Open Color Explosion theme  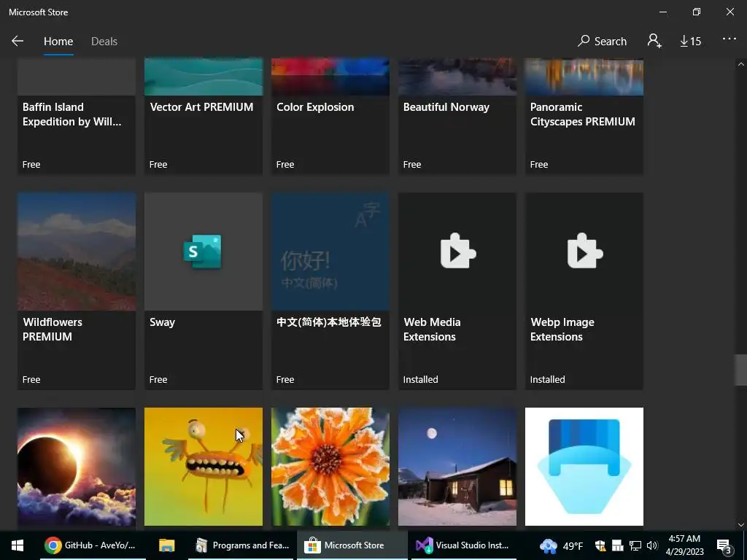[x=330, y=117]
